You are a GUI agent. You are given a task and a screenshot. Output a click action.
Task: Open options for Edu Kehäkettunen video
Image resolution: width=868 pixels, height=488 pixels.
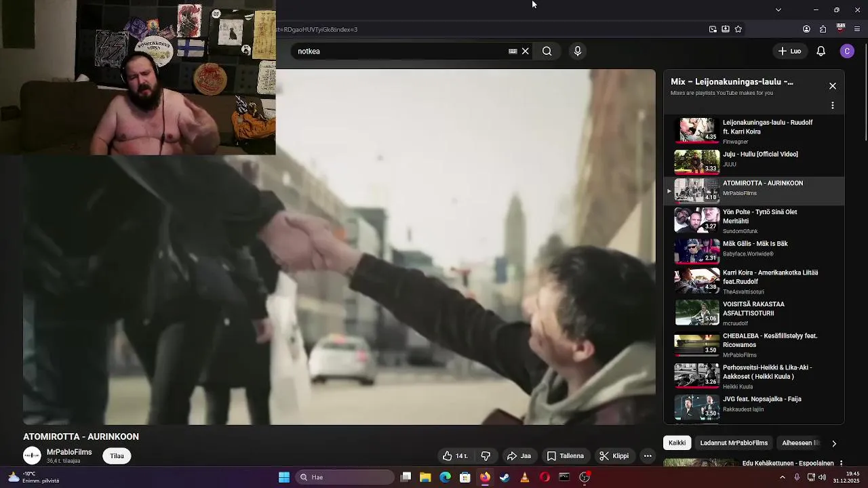(841, 464)
